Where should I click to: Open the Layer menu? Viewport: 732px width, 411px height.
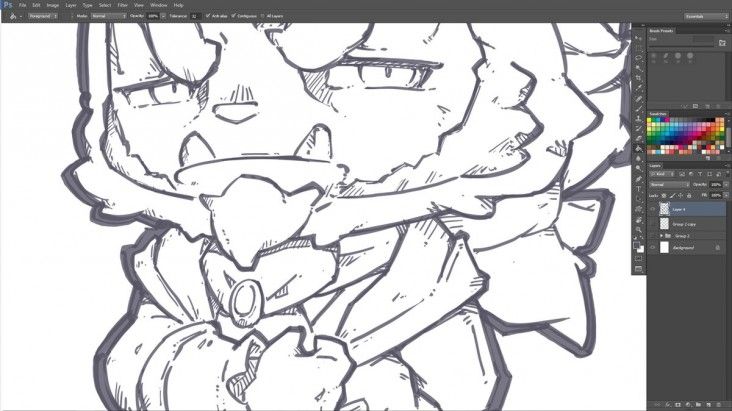click(71, 5)
